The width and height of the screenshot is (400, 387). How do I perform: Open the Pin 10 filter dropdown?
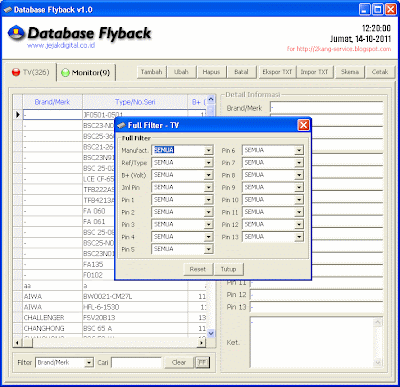click(x=299, y=200)
